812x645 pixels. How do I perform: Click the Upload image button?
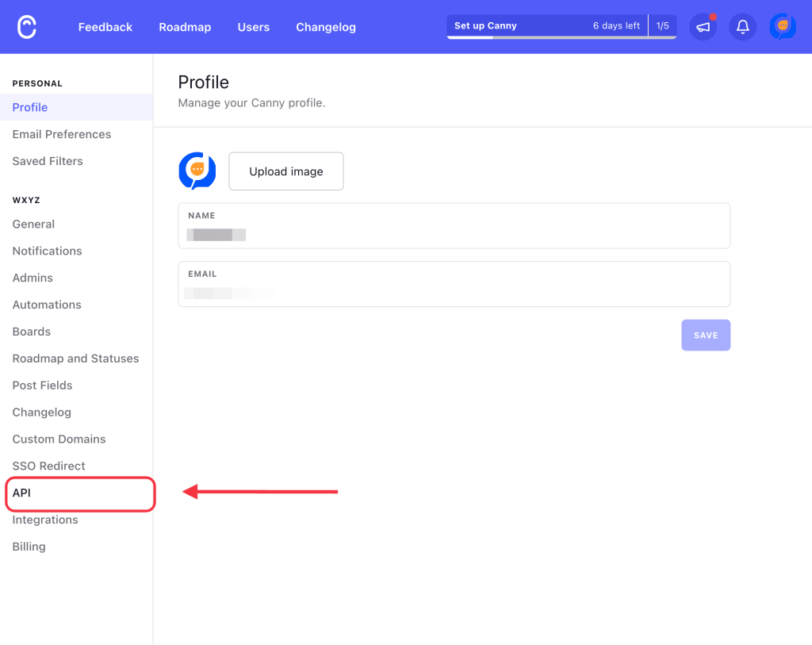pos(286,171)
